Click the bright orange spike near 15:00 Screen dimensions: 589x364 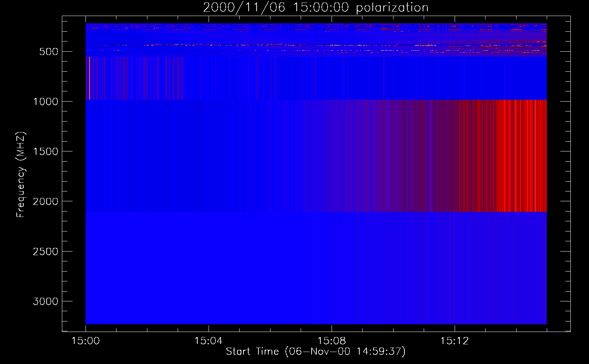click(90, 78)
